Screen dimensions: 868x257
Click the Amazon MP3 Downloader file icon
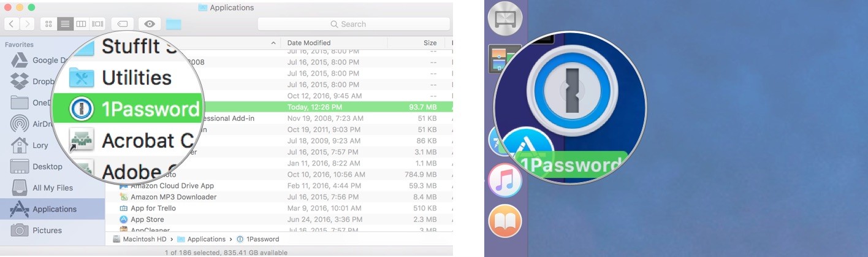coord(123,197)
